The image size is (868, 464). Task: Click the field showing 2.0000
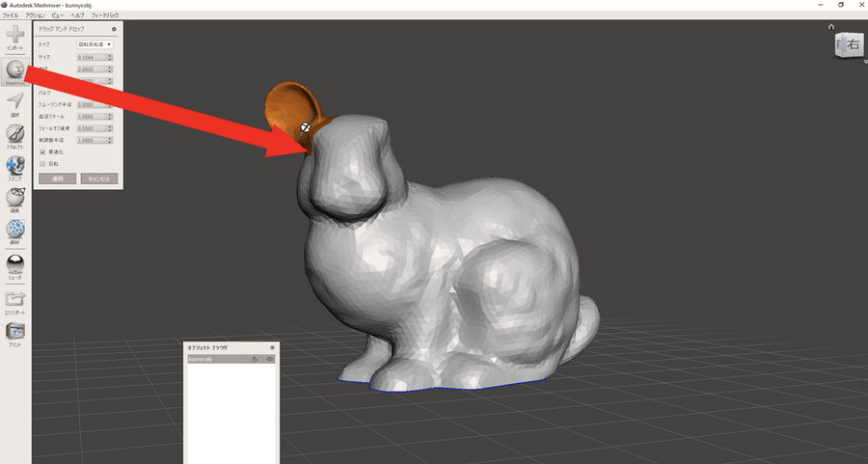(95, 69)
